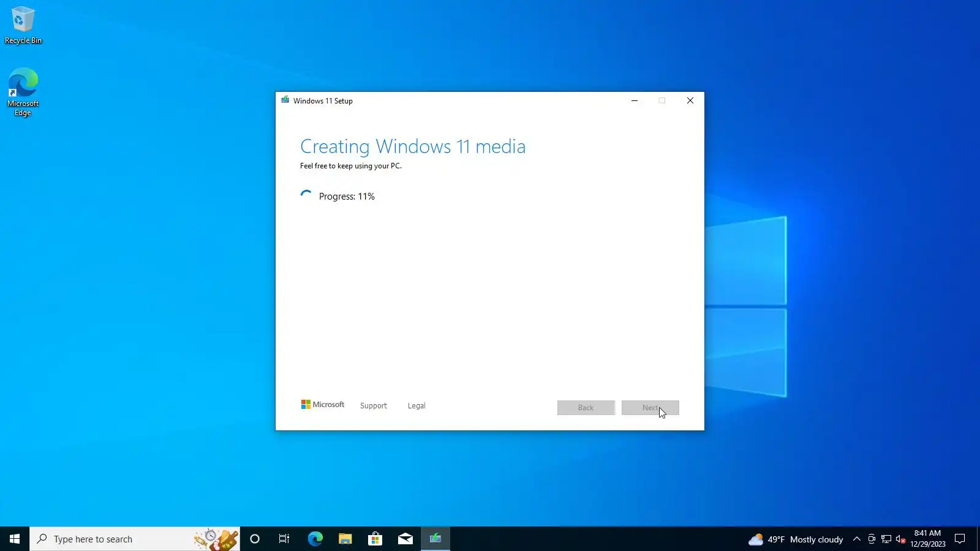The width and height of the screenshot is (980, 551).
Task: Open Cortana circle icon on taskbar
Action: [255, 539]
